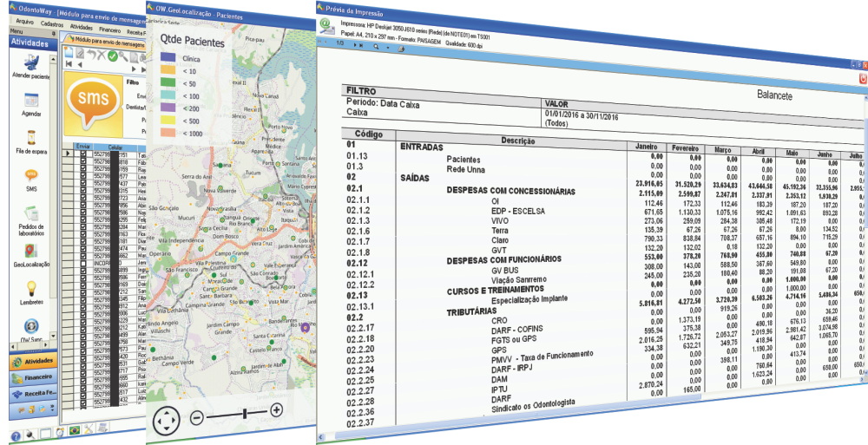The height and width of the screenshot is (445, 868).
Task: Uncheck Enviar box on row ending 2723
Action: point(83,198)
